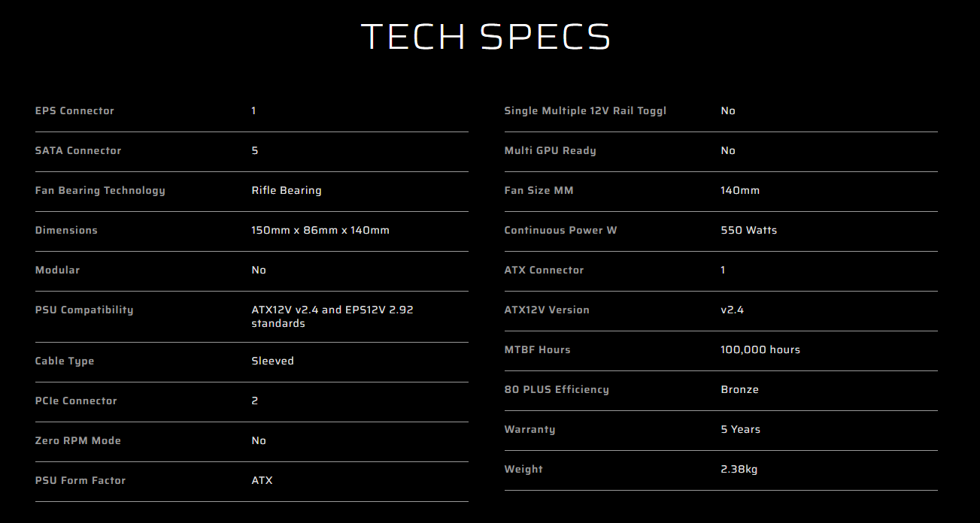Click the PSU Compatibility label
This screenshot has height=523, width=980.
(84, 310)
